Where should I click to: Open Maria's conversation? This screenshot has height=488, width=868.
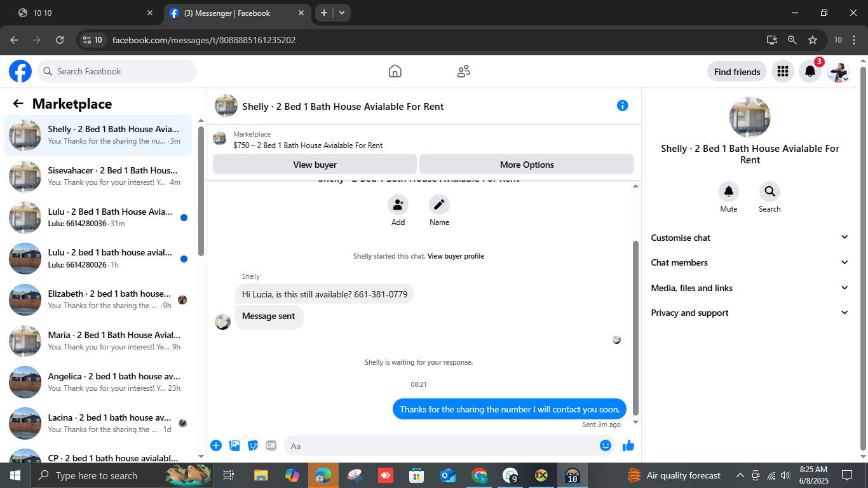coord(98,341)
